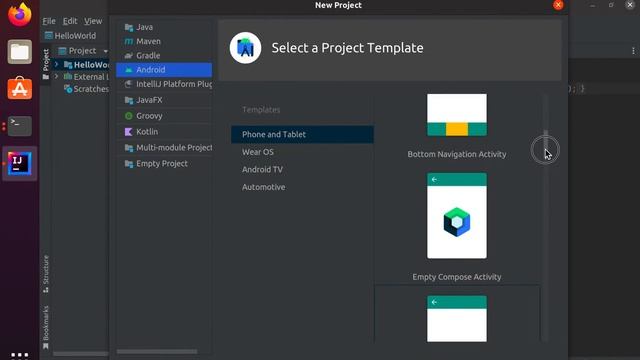Open the File menu

click(49, 21)
